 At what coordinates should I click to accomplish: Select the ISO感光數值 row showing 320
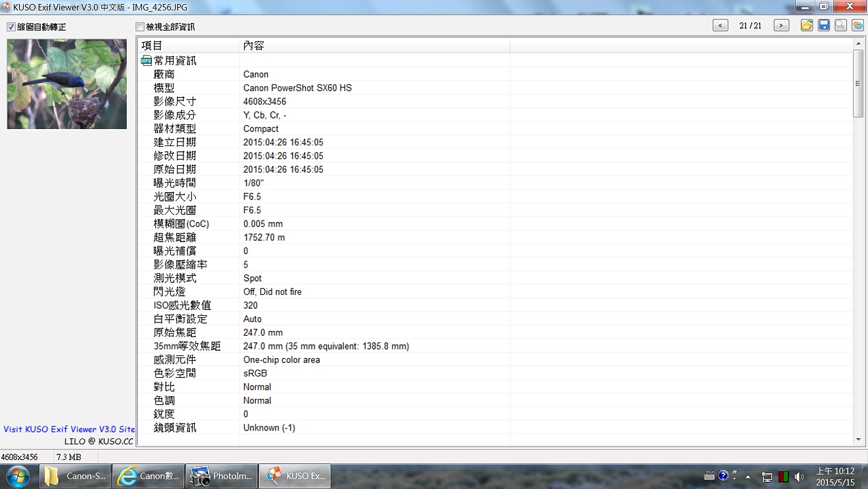click(x=495, y=305)
